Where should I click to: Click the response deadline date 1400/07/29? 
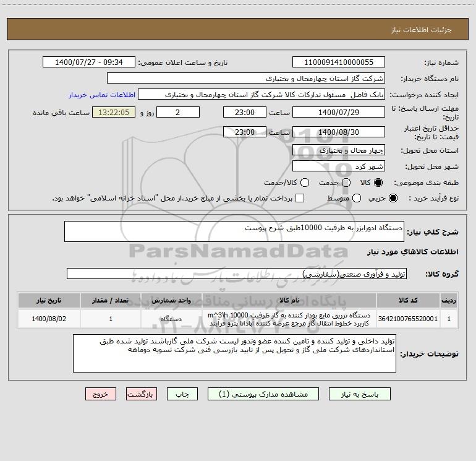tap(339, 112)
